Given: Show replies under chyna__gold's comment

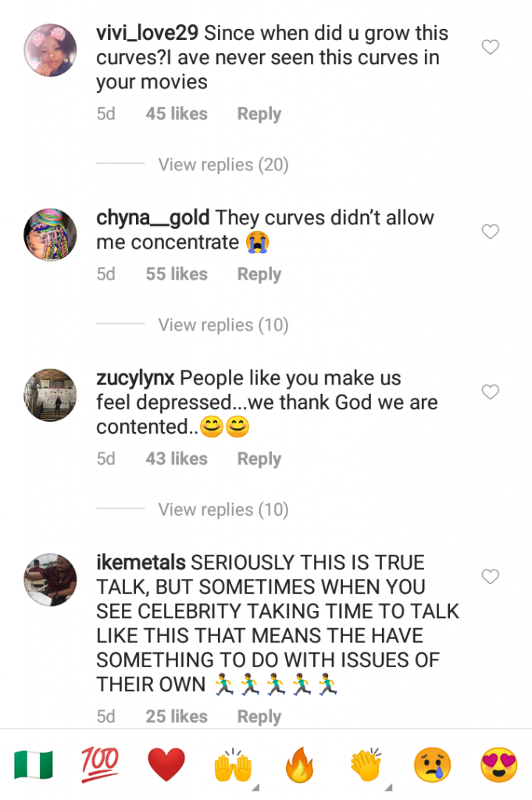Looking at the screenshot, I should pos(223,325).
